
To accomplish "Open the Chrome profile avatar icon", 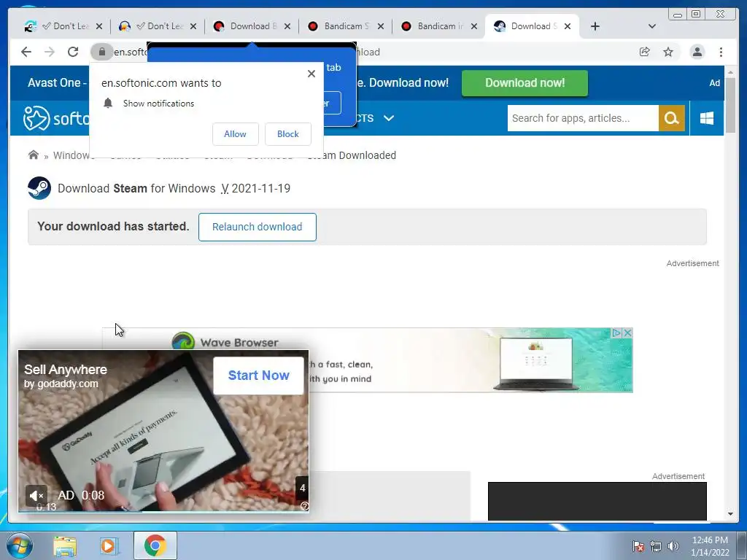I will 697,52.
